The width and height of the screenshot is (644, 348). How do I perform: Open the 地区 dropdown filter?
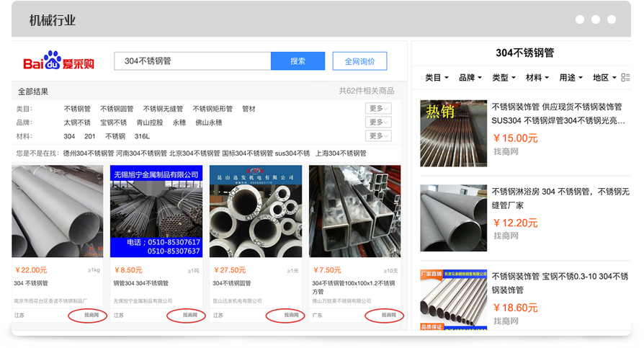tap(604, 78)
